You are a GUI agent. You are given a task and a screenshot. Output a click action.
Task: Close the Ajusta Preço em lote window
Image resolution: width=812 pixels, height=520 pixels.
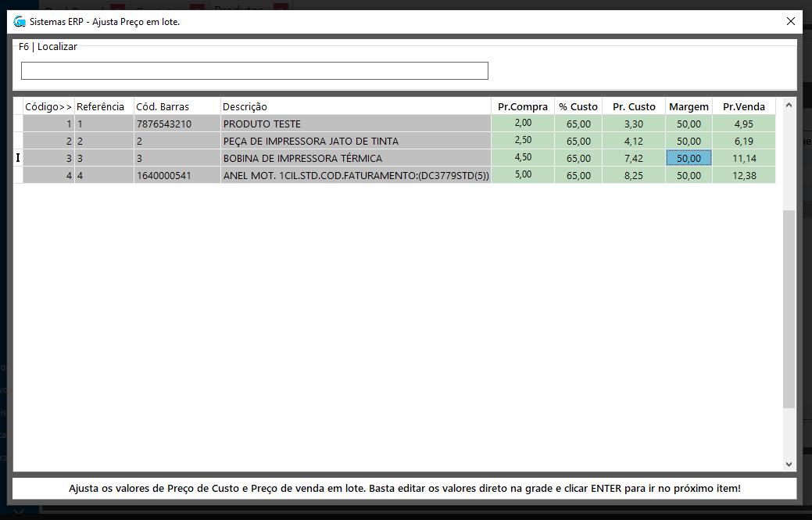point(790,22)
